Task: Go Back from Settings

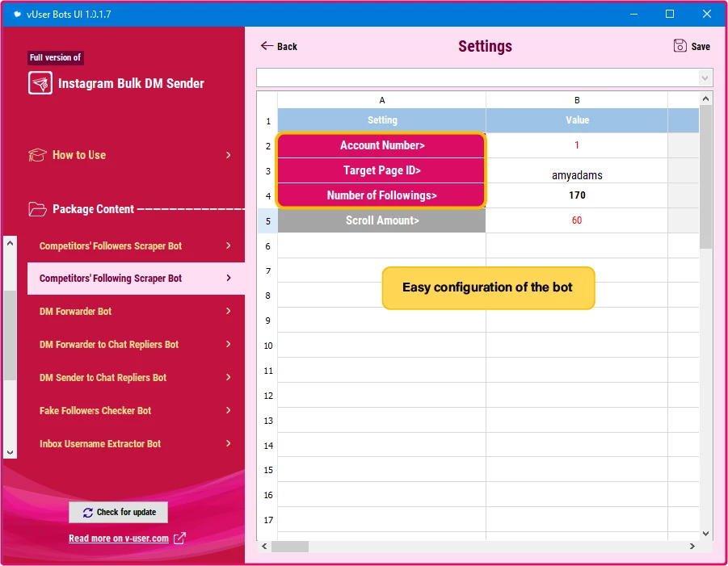Action: click(x=279, y=46)
